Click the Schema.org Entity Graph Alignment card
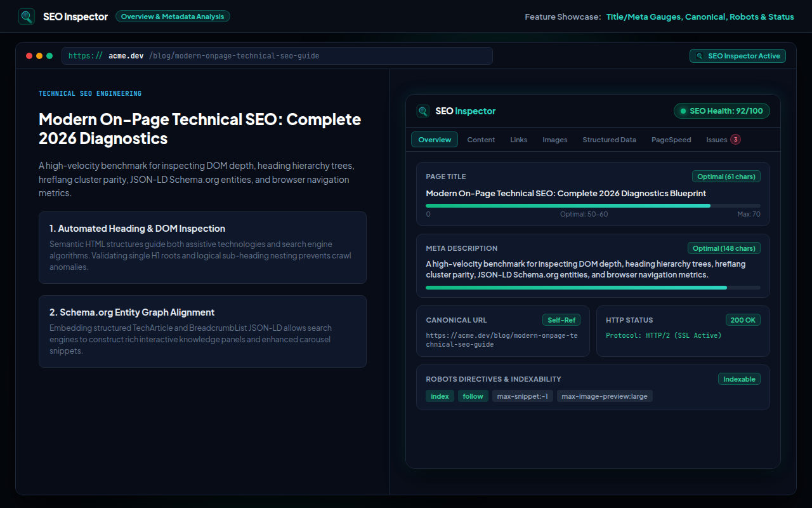 coord(202,331)
